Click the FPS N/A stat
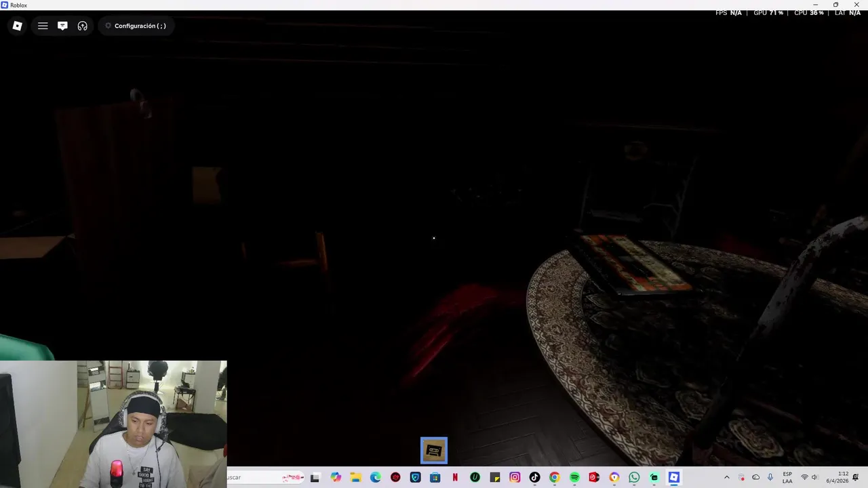 click(728, 13)
